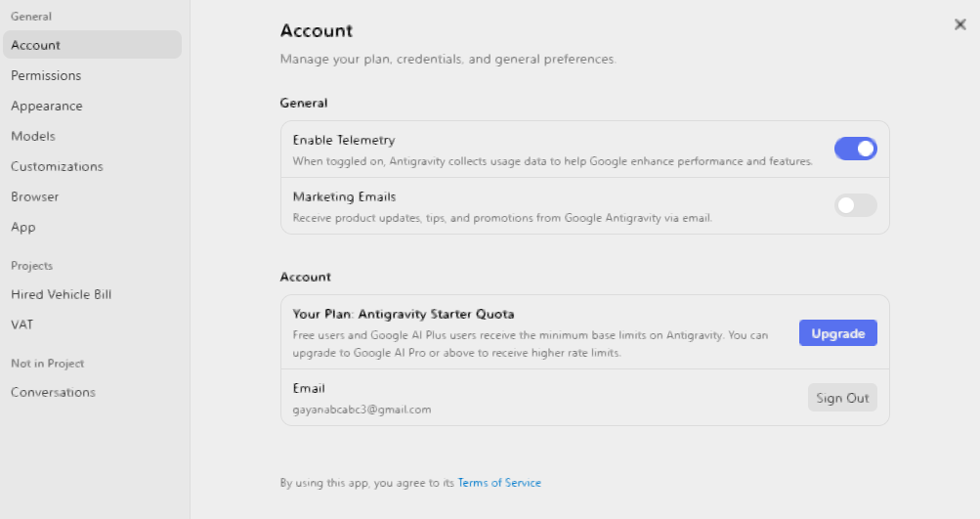Open the Terms of Service link
The width and height of the screenshot is (980, 519).
pyautogui.click(x=499, y=483)
